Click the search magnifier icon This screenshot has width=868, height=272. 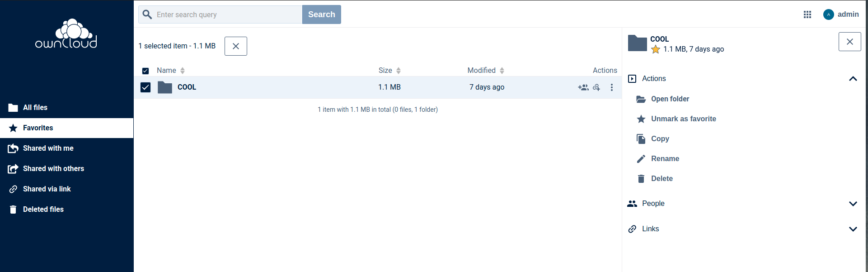click(x=147, y=14)
